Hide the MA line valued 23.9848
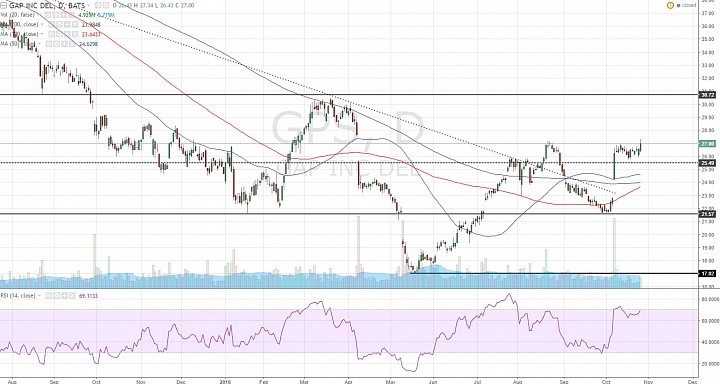 (x=51, y=24)
